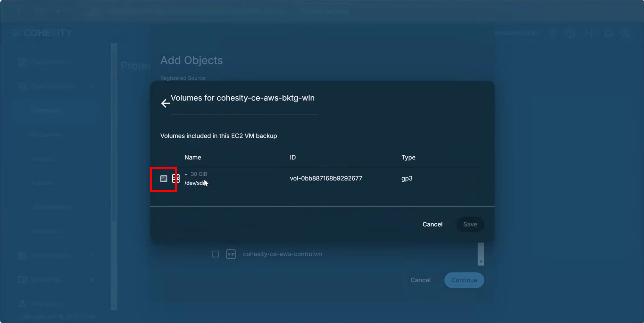The height and width of the screenshot is (323, 644).
Task: Cancel the Add Objects dialog
Action: pos(420,280)
